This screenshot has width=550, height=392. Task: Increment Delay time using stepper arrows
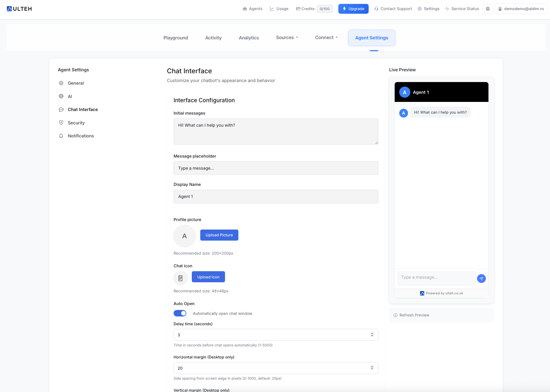(x=372, y=333)
